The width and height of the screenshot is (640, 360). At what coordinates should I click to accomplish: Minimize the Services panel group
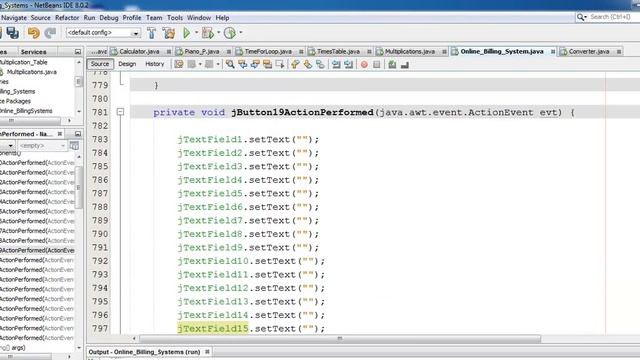click(x=78, y=52)
